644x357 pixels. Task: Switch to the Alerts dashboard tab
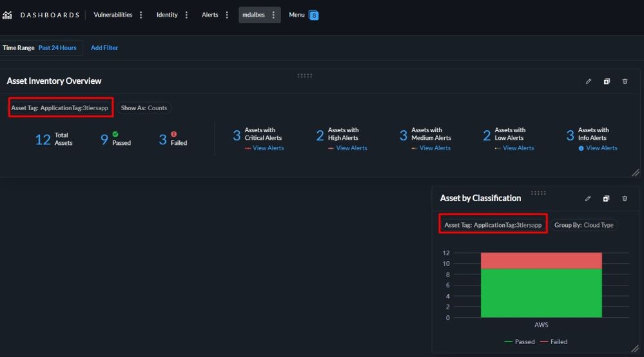(x=210, y=15)
